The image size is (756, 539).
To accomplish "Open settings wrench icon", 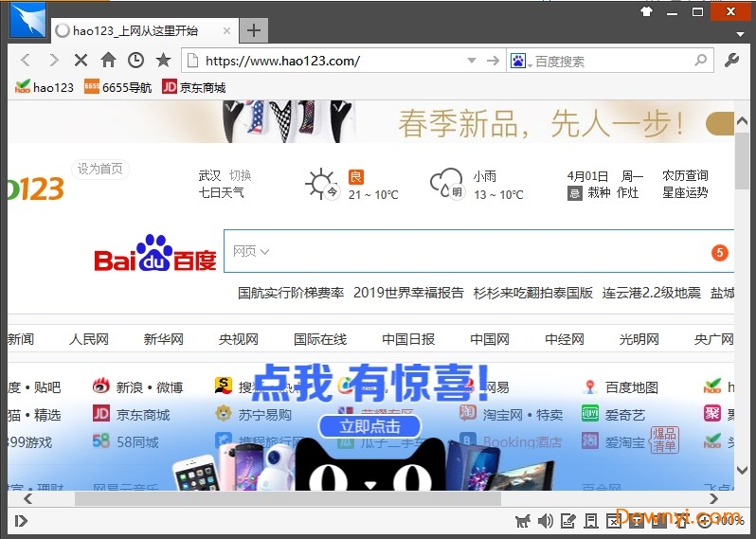I will tap(731, 60).
